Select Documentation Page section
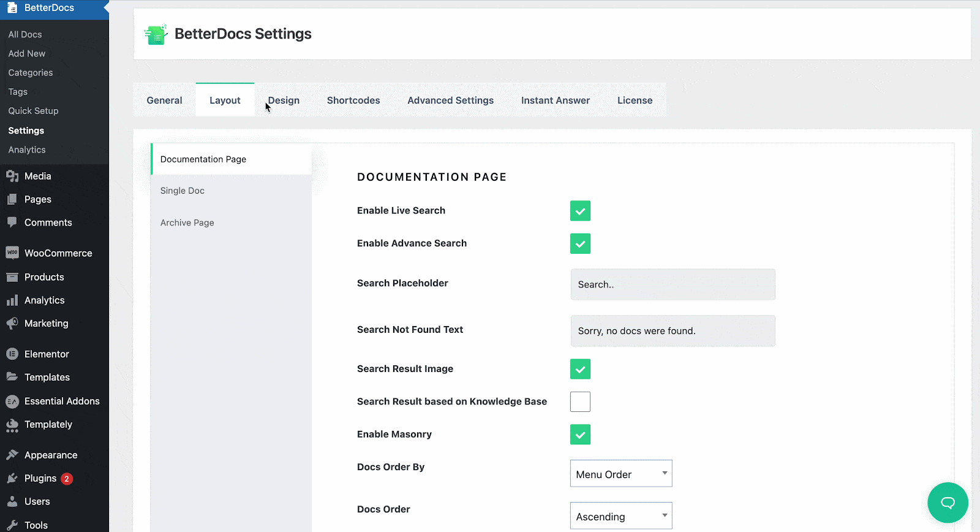The height and width of the screenshot is (532, 980). pos(231,159)
